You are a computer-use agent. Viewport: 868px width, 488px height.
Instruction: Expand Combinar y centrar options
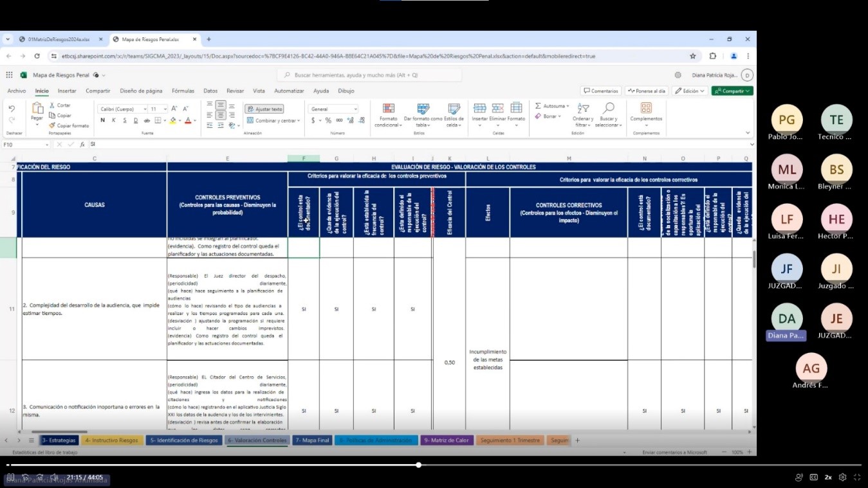pyautogui.click(x=299, y=121)
